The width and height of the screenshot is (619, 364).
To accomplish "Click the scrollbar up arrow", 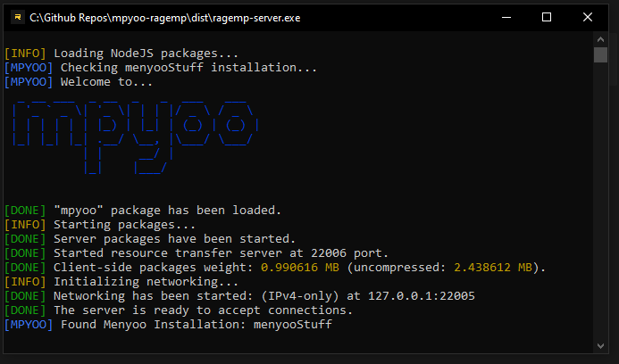I will (x=601, y=39).
